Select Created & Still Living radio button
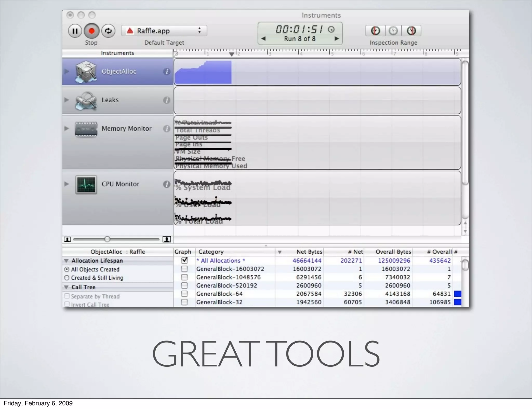Image resolution: width=532 pixels, height=409 pixels. (67, 278)
